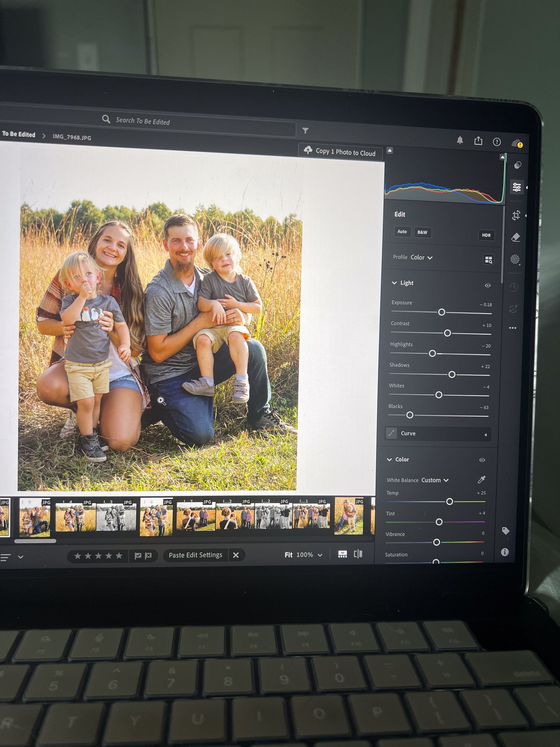560x747 pixels.
Task: Browse profiles with the grid search icon
Action: (x=488, y=260)
